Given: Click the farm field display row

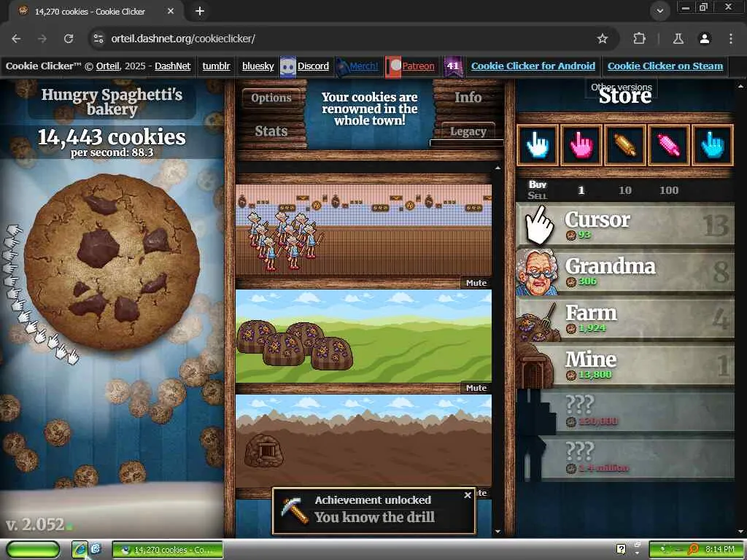Looking at the screenshot, I should [363, 336].
